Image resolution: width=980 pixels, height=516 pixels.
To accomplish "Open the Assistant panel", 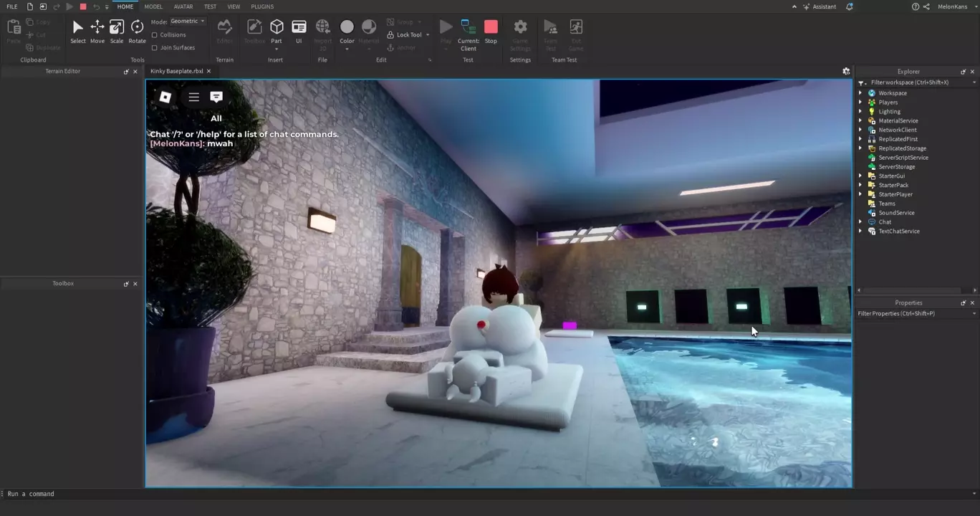I will [820, 6].
